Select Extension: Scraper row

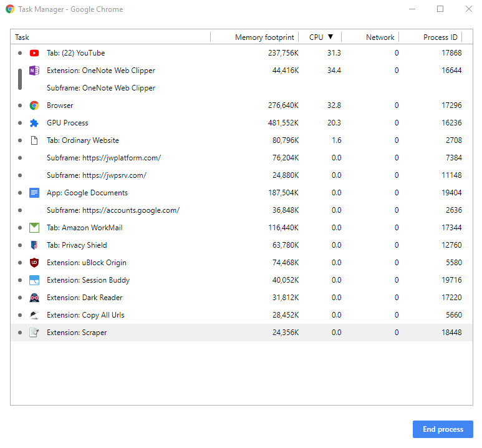point(241,333)
